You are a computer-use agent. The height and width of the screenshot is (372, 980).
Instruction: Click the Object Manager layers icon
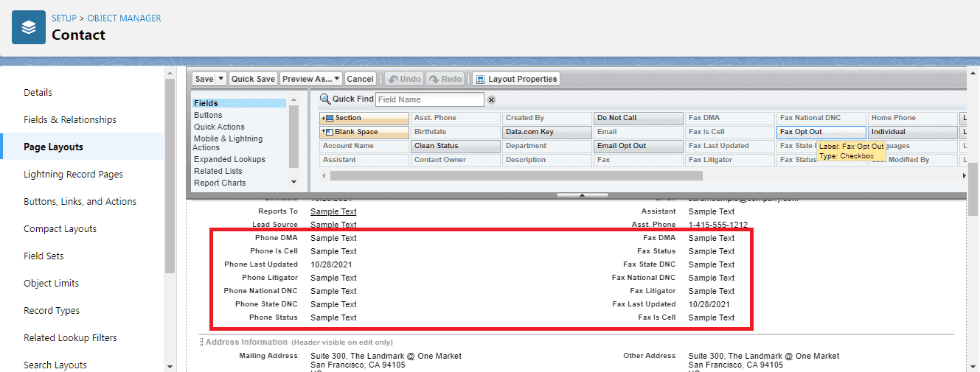tap(29, 28)
